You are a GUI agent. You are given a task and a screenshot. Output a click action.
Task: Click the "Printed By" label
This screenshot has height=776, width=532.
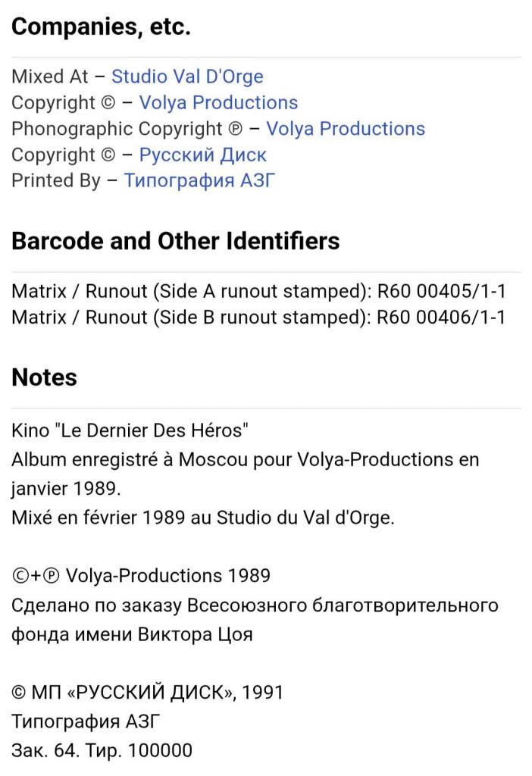[x=55, y=180]
